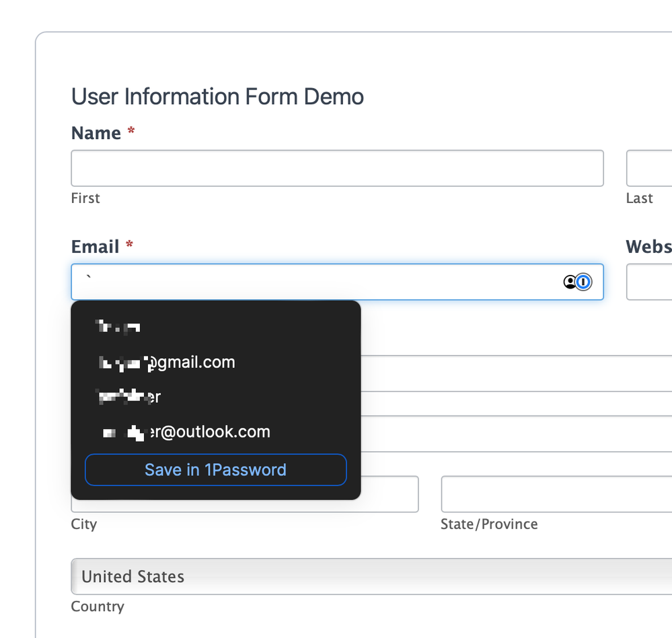
Task: Click into the Last name input field
Action: 649,168
